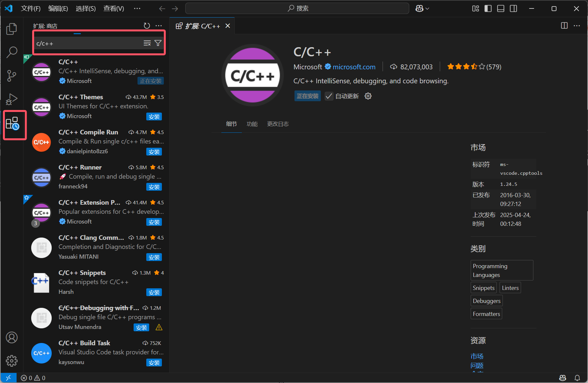Viewport: 588px width, 383px height.
Task: Open extensions view more actions menu
Action: pos(159,26)
